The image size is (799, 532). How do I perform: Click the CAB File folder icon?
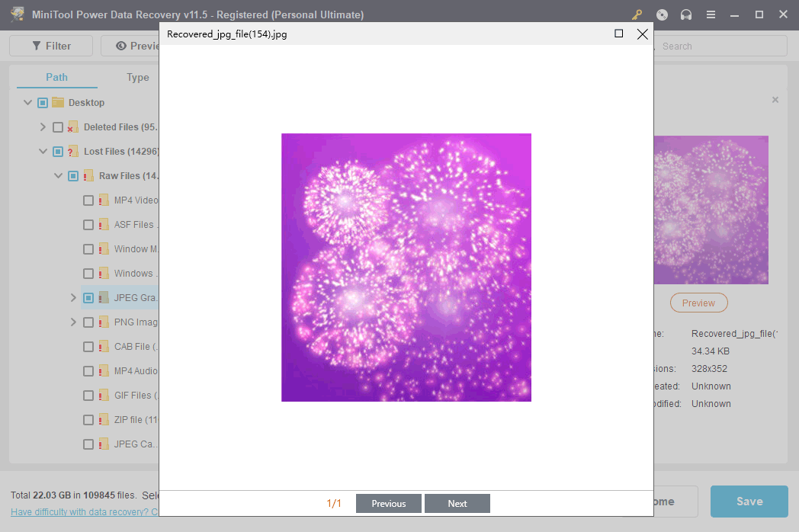(x=104, y=347)
